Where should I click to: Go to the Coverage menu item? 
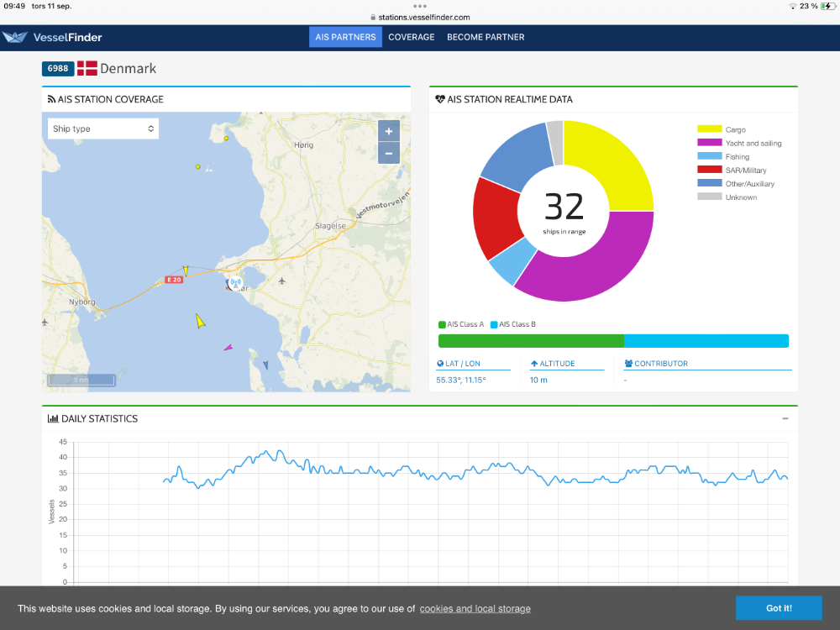click(412, 37)
